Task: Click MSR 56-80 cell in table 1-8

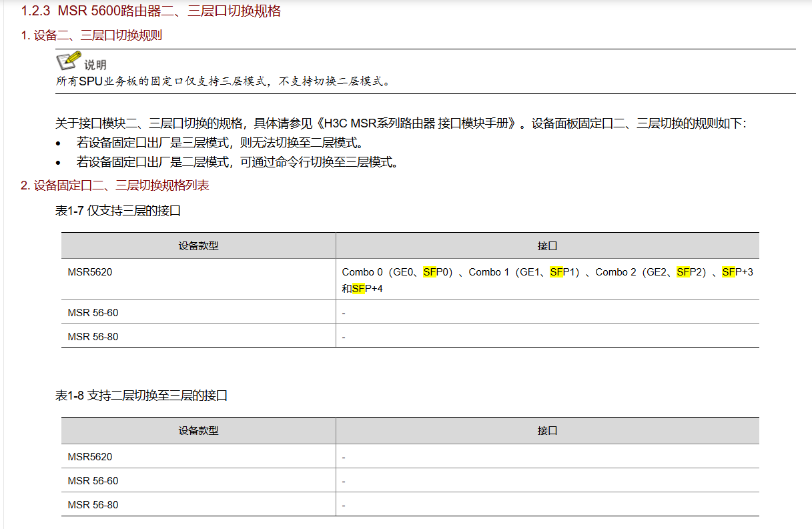Action: pyautogui.click(x=198, y=504)
